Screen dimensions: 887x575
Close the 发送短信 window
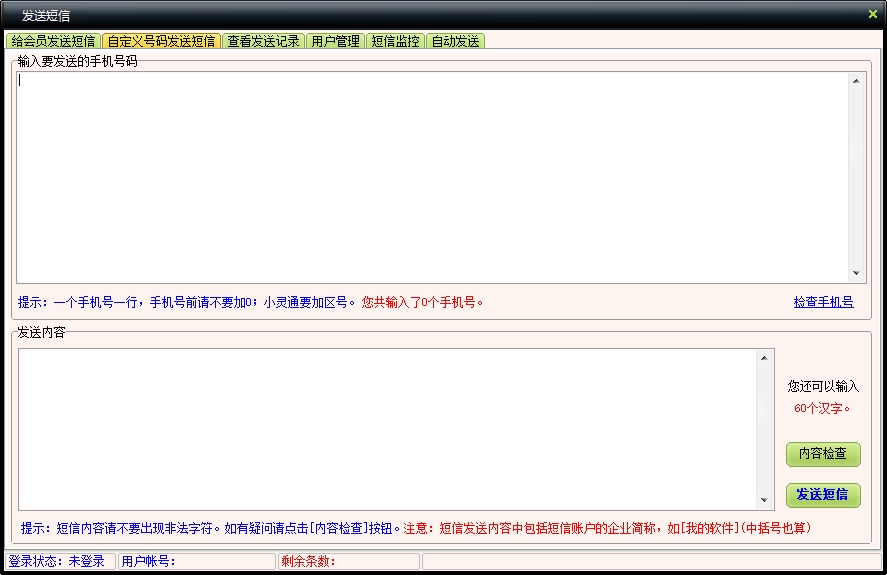[x=873, y=14]
